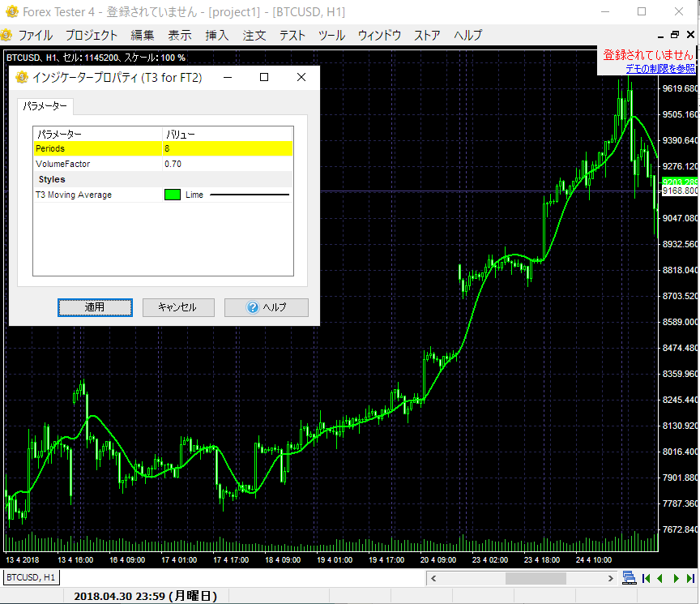This screenshot has height=604, width=700.
Task: Click the chart windows list icon
Action: [629, 578]
